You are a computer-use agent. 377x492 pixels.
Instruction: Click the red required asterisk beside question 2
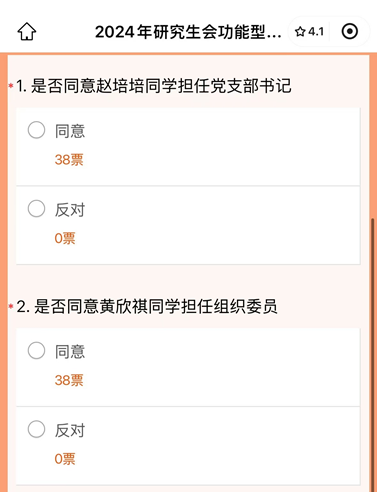tap(11, 307)
